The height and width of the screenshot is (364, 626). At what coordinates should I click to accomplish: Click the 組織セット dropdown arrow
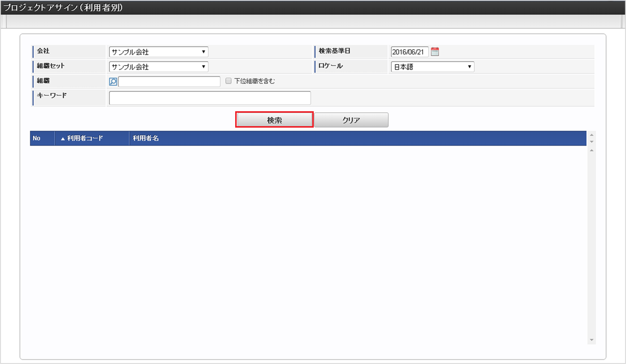203,67
